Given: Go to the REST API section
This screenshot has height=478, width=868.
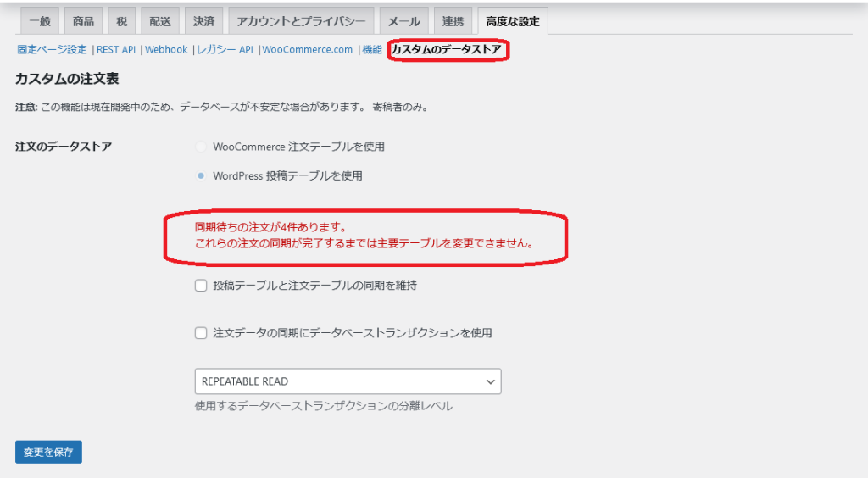Looking at the screenshot, I should pyautogui.click(x=116, y=50).
